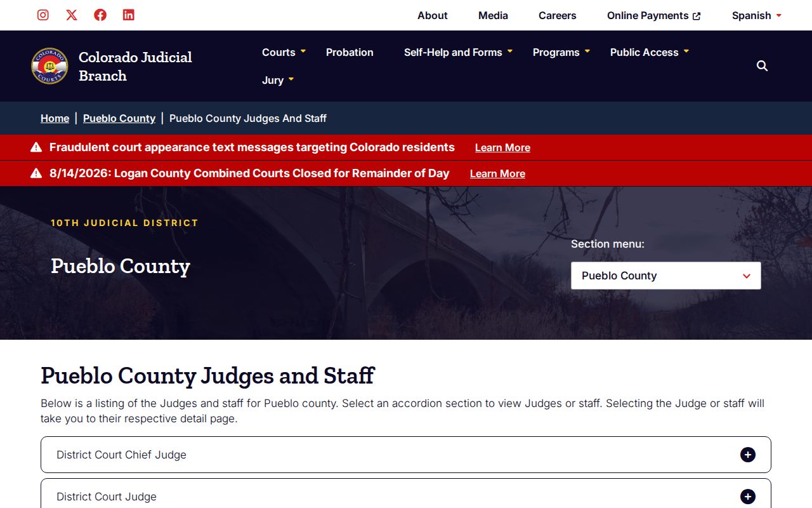
Task: Open the LinkedIn social icon
Action: click(x=129, y=15)
